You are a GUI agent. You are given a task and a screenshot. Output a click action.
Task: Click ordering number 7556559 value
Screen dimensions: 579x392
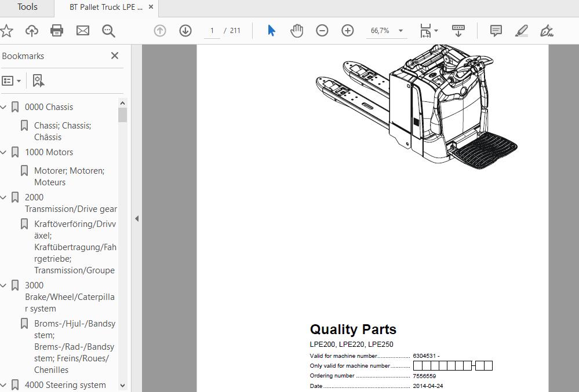coord(424,376)
